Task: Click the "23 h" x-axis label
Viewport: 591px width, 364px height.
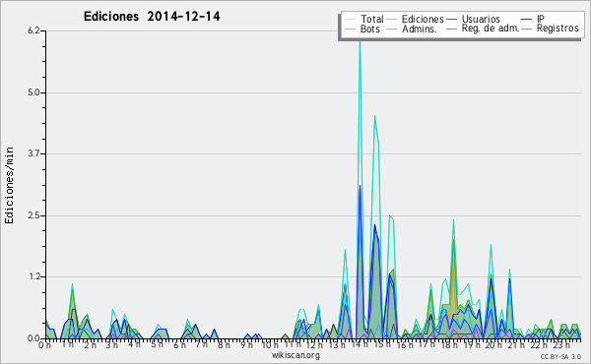Action: tap(560, 344)
